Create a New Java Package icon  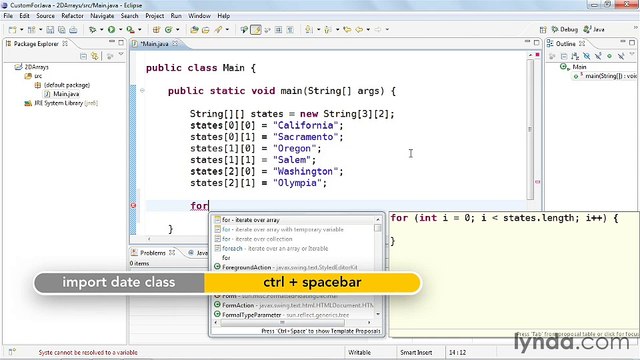156,29
